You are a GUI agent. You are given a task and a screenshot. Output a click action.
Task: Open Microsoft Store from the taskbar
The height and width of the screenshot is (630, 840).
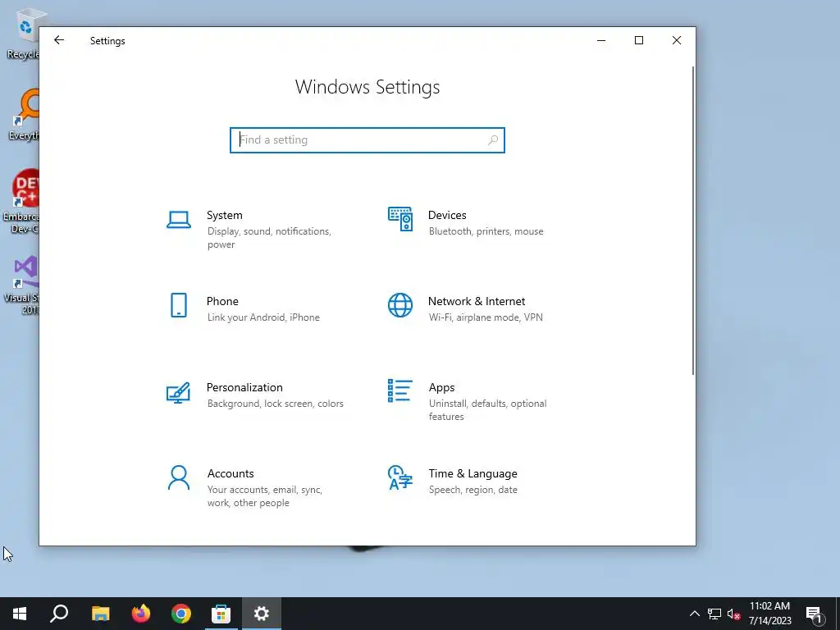pyautogui.click(x=221, y=614)
